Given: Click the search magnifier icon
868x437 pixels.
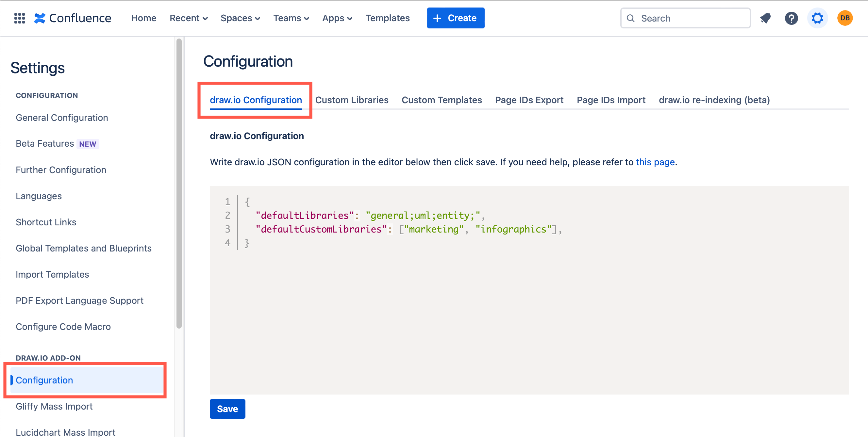Looking at the screenshot, I should pyautogui.click(x=631, y=18).
